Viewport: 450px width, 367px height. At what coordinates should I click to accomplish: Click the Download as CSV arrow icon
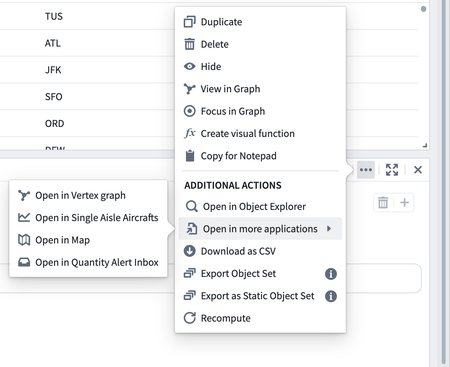click(x=189, y=251)
